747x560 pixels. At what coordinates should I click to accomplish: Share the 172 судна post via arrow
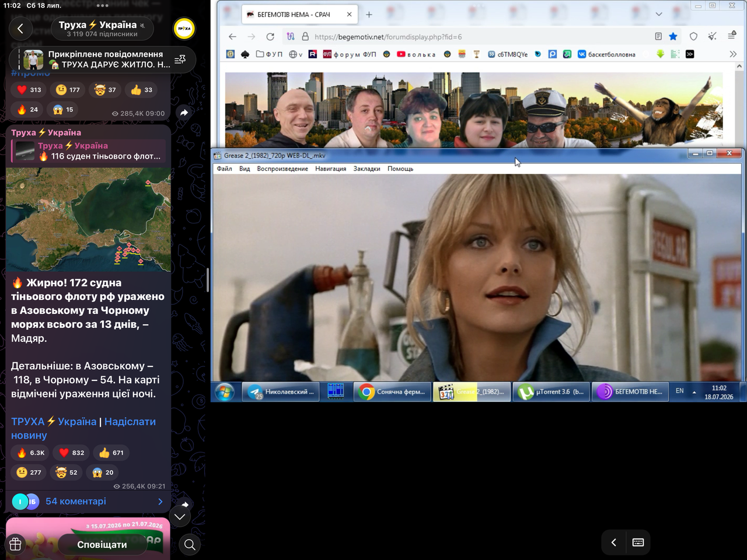click(184, 504)
